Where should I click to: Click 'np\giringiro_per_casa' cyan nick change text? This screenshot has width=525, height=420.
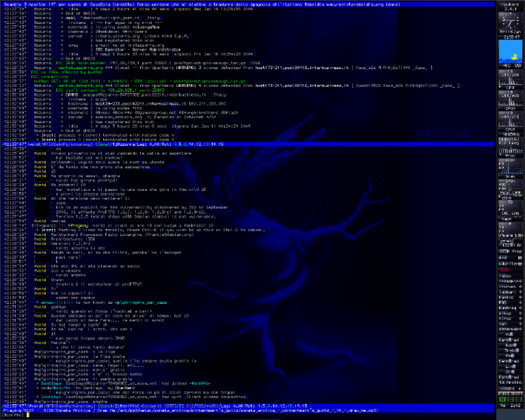[141, 302]
